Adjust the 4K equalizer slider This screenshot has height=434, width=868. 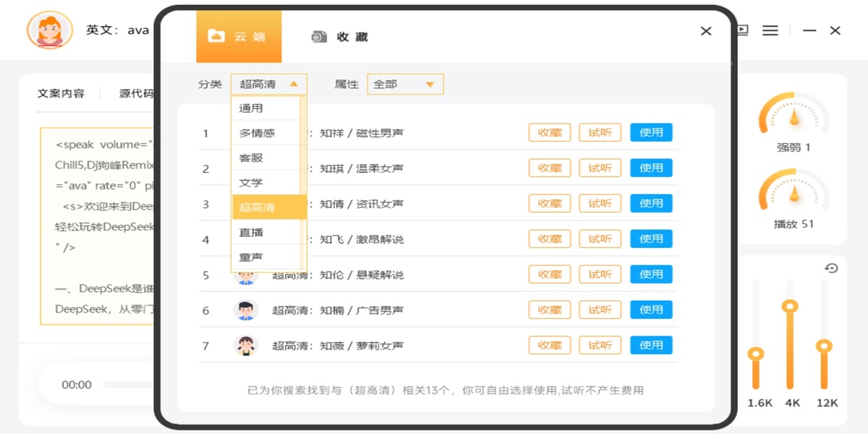click(x=790, y=307)
